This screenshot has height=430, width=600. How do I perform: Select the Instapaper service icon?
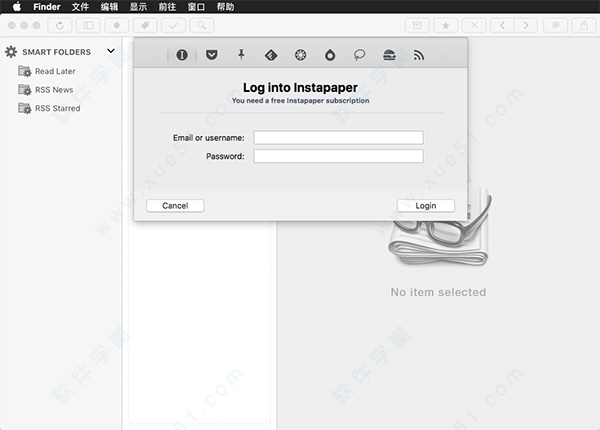pos(182,55)
